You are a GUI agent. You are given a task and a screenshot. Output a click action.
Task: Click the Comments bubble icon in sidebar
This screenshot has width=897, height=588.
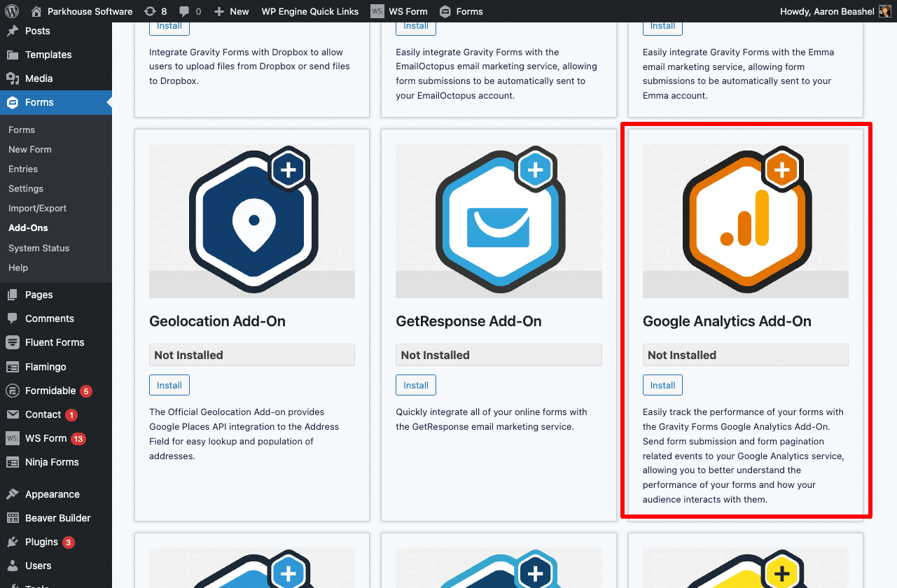pyautogui.click(x=13, y=318)
